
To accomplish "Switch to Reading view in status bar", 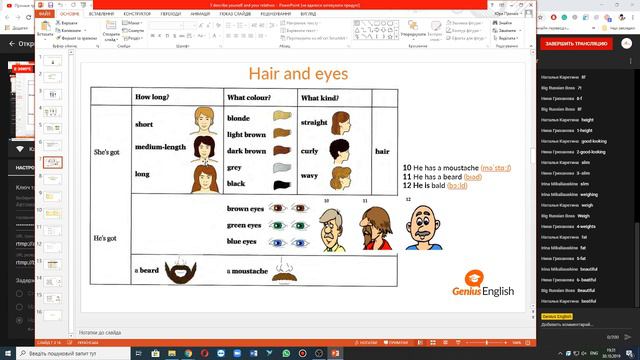I will tap(445, 343).
